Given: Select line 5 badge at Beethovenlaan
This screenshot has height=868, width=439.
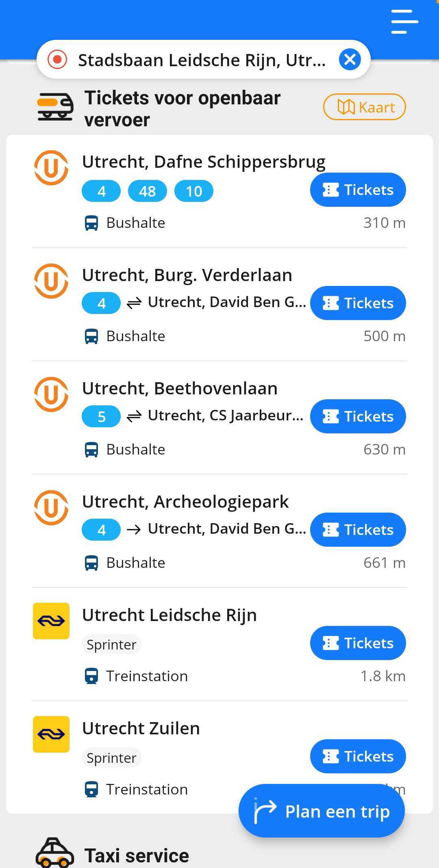Looking at the screenshot, I should coord(101,416).
